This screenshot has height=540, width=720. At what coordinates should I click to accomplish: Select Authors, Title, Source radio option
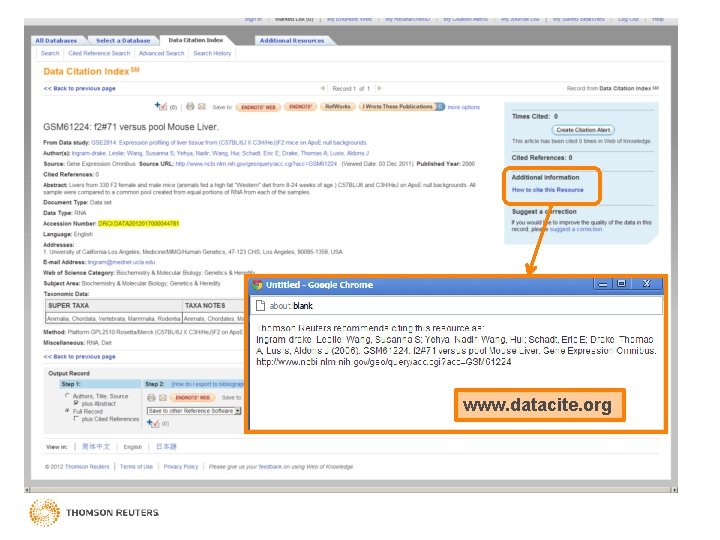coord(68,395)
